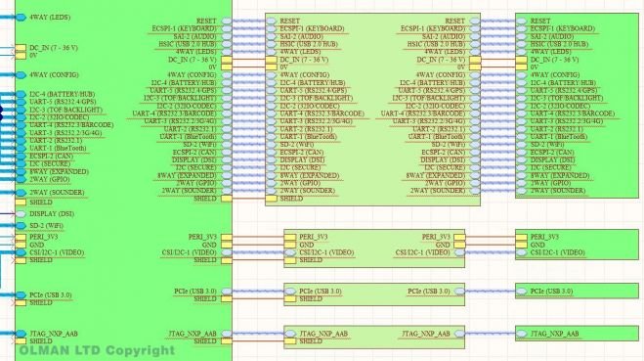
Task: Click the blue 2WAY (SOUNDER) port on the far-left sheet edge
Action: coord(21,193)
